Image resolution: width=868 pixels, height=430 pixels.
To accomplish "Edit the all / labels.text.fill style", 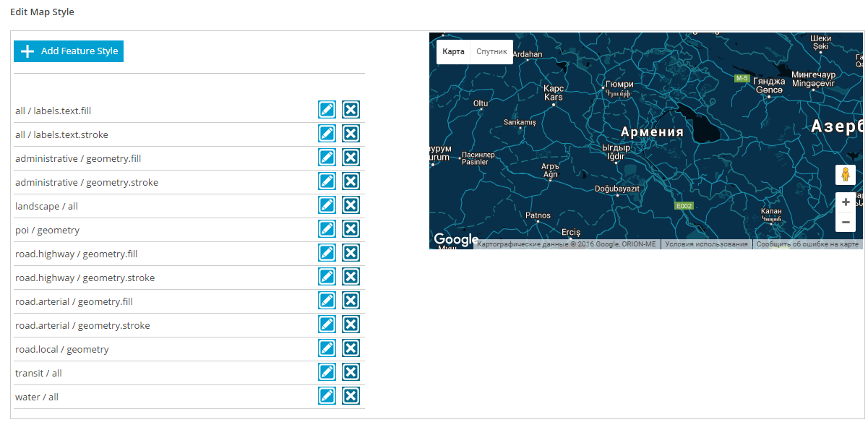I will 327,110.
